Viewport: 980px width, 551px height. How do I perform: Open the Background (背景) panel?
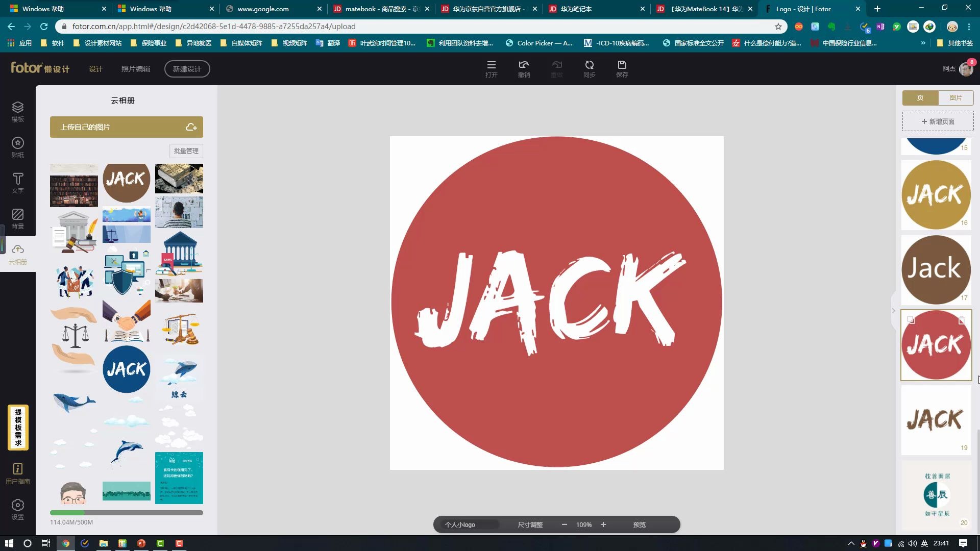(x=18, y=219)
